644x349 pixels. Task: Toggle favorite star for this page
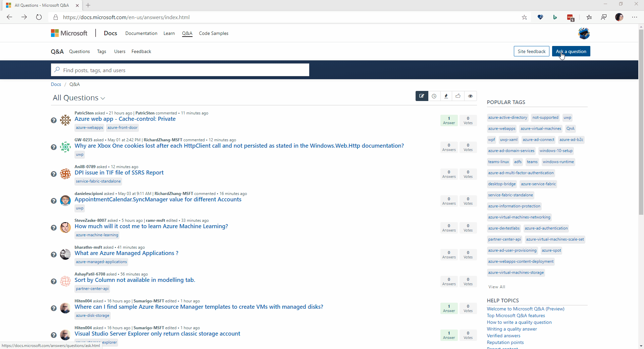pyautogui.click(x=525, y=17)
